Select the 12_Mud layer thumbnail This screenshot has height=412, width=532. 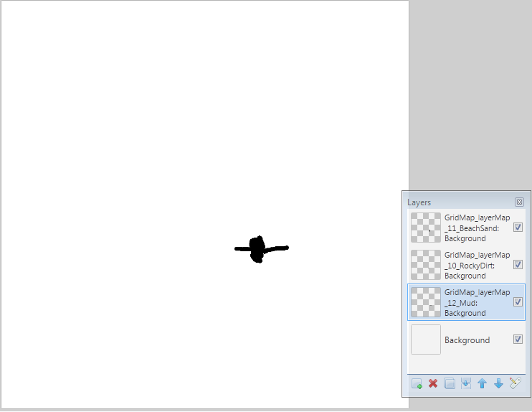[x=426, y=302]
